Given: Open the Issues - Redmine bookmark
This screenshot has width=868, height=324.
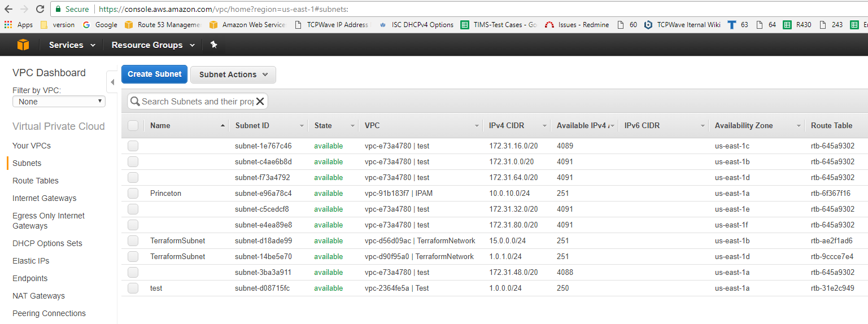Looking at the screenshot, I should [577, 25].
